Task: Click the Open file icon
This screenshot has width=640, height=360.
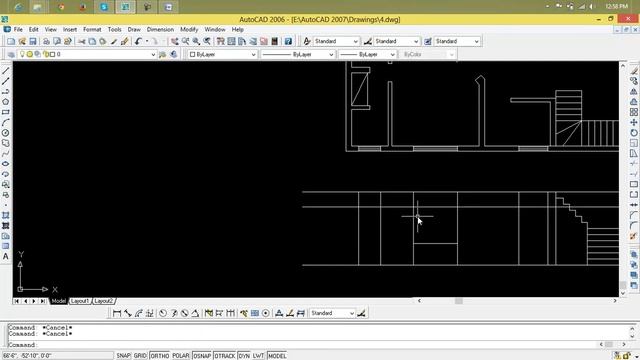Action: (22, 41)
